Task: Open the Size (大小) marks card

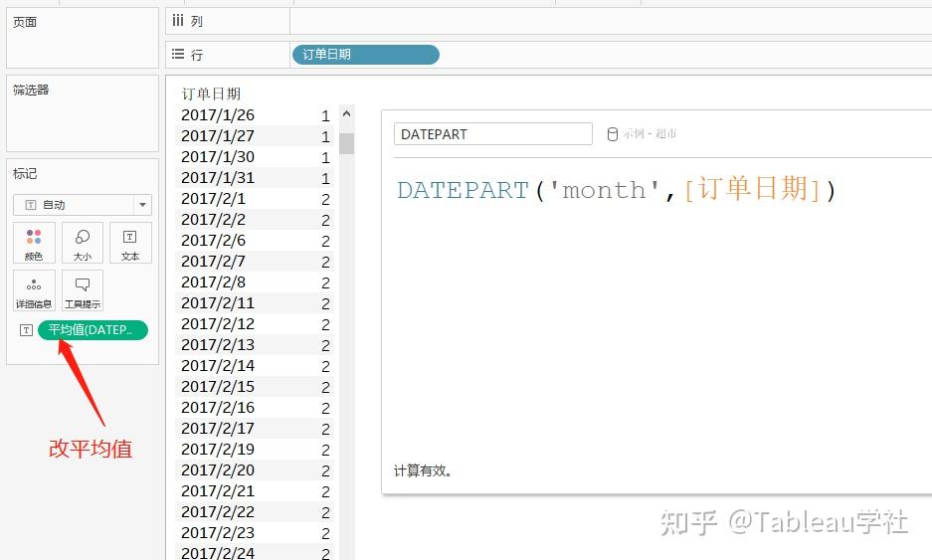Action: [x=82, y=243]
